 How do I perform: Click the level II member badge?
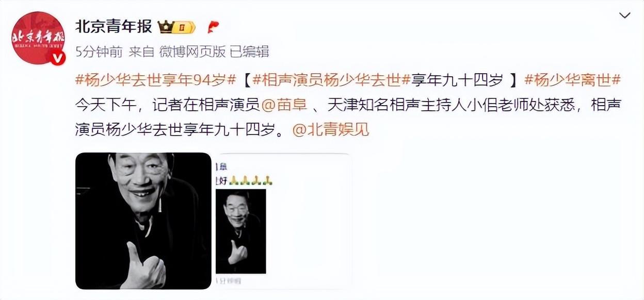pos(184,27)
